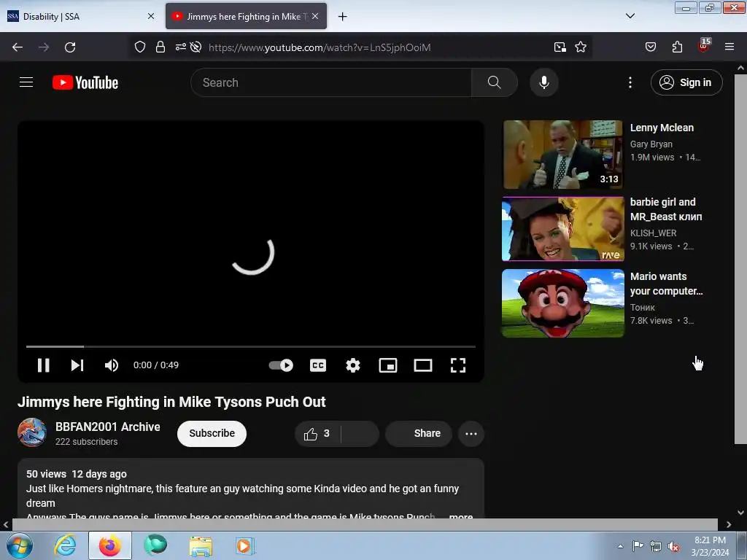Open Windows Explorer folder on taskbar
The height and width of the screenshot is (560, 747).
[201, 545]
